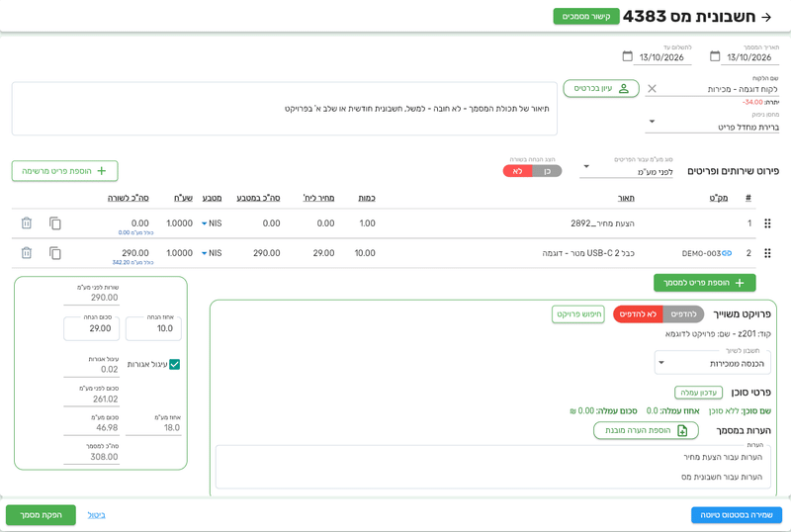
Task: Click notes text area הערות עבור הצעת מחיר
Action: (492, 467)
